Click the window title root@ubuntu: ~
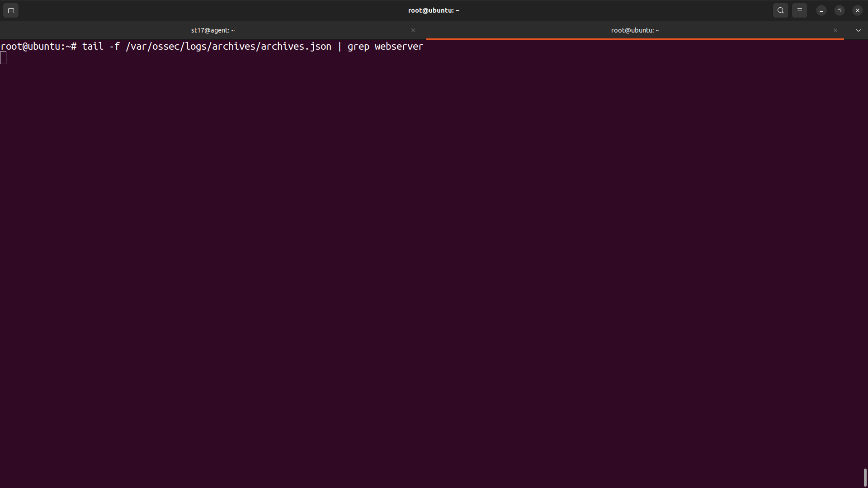868x488 pixels. pyautogui.click(x=434, y=10)
